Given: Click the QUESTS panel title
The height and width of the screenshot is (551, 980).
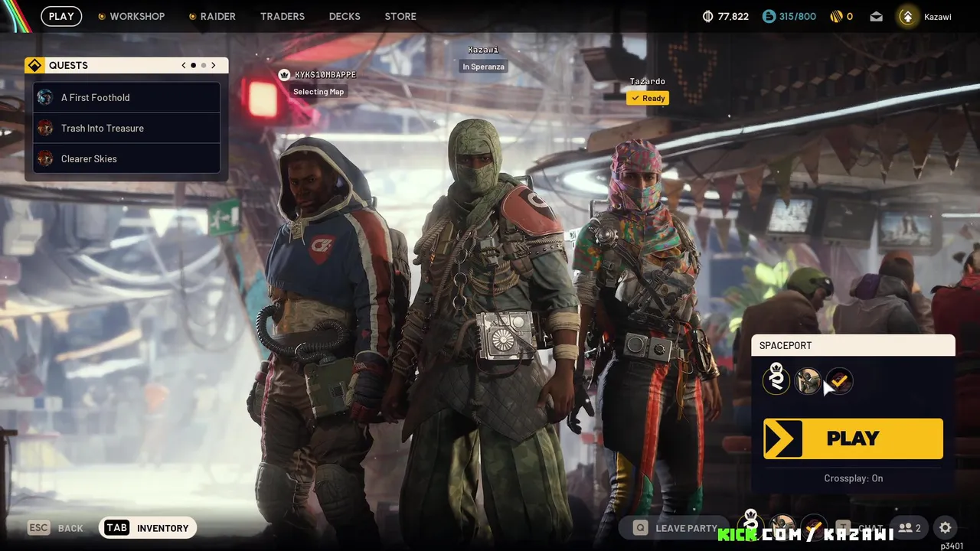Looking at the screenshot, I should [x=68, y=66].
